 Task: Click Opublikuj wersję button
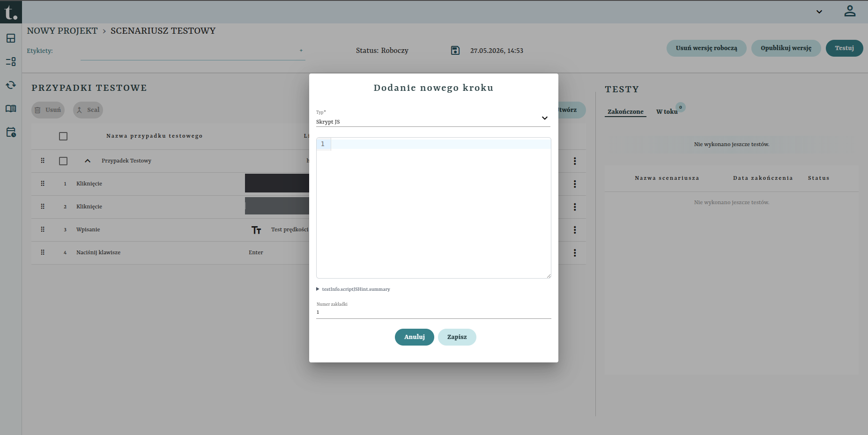pos(786,48)
